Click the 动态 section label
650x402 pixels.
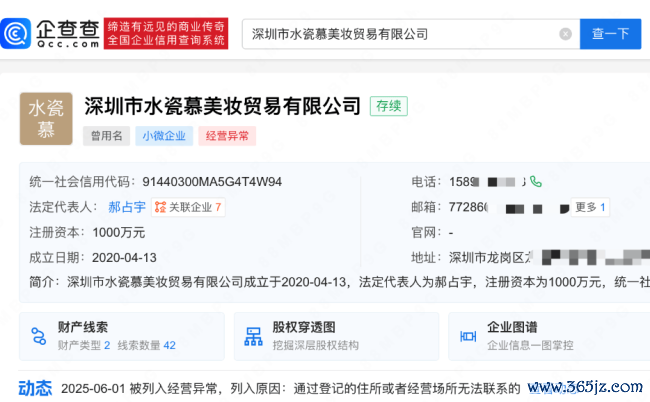[x=35, y=388]
